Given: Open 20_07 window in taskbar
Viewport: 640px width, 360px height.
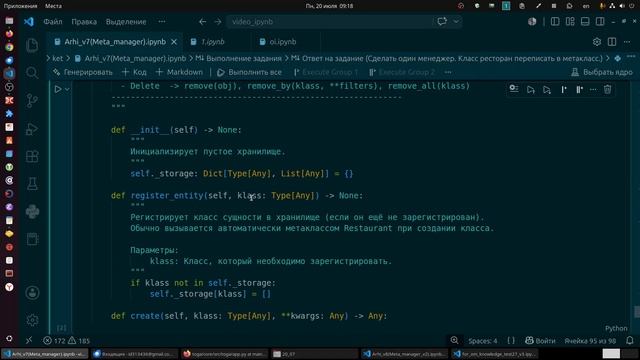Looking at the screenshot, I should click(314, 354).
